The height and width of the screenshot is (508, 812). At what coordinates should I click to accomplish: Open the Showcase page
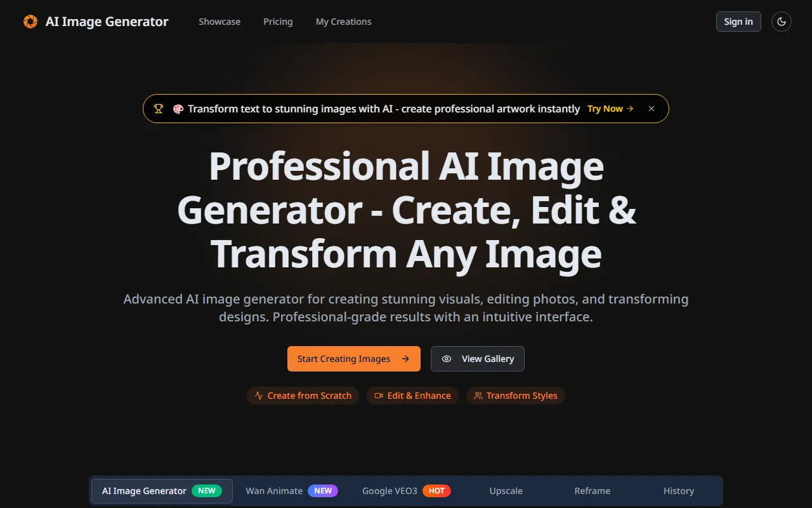click(219, 22)
